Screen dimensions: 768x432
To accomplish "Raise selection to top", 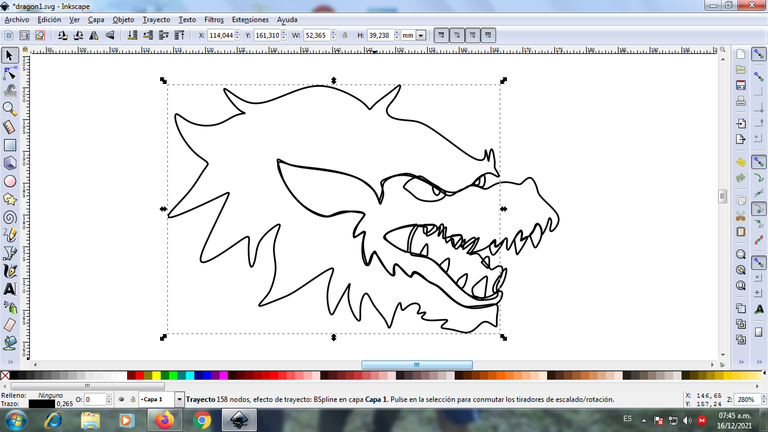I will (x=179, y=35).
